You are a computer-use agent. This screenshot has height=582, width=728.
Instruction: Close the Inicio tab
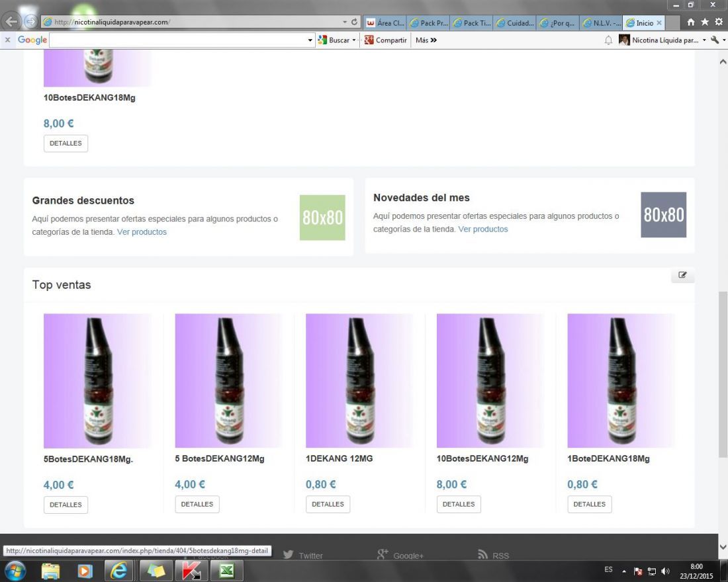(x=659, y=22)
